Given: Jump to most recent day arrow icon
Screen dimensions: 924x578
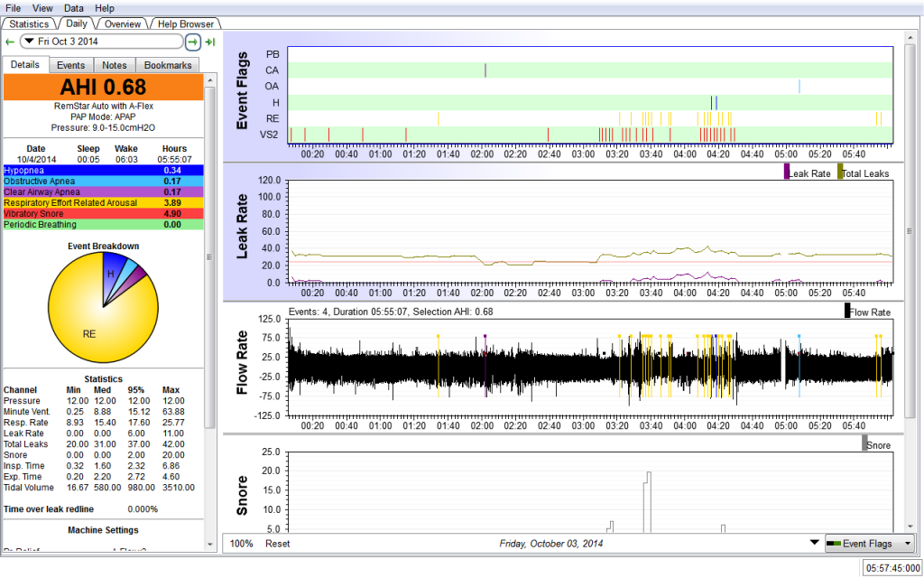Looking at the screenshot, I should (210, 42).
